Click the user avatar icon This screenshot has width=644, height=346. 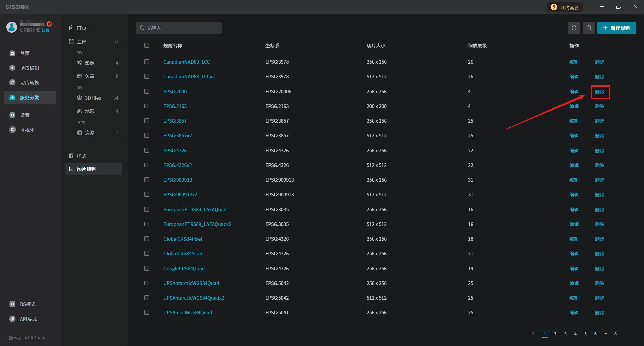coord(12,27)
